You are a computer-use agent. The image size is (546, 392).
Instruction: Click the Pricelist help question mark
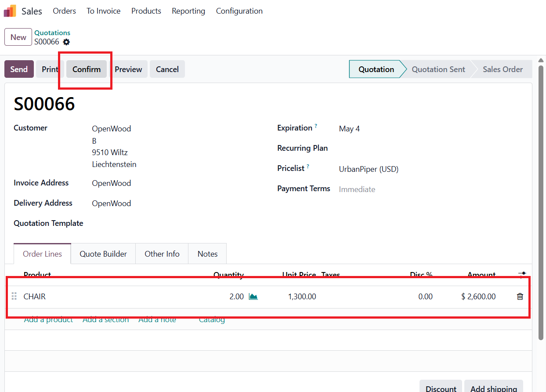click(308, 167)
